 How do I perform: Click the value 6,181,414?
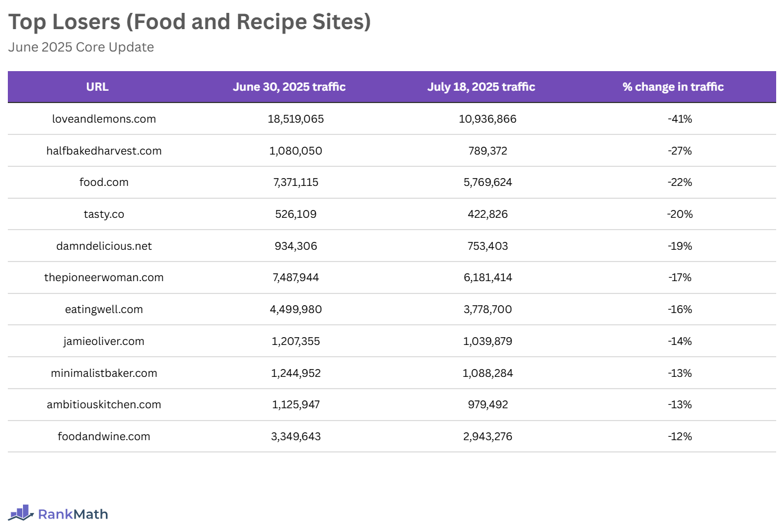point(488,277)
